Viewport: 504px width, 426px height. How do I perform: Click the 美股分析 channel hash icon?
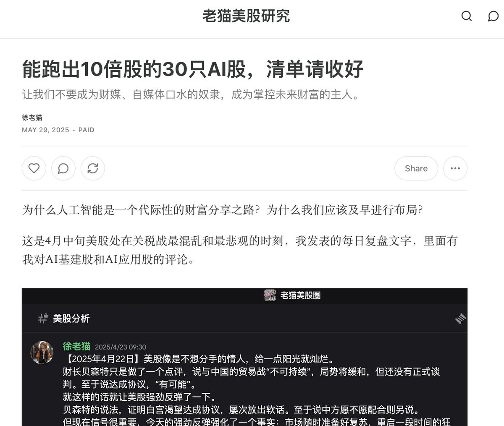42,319
